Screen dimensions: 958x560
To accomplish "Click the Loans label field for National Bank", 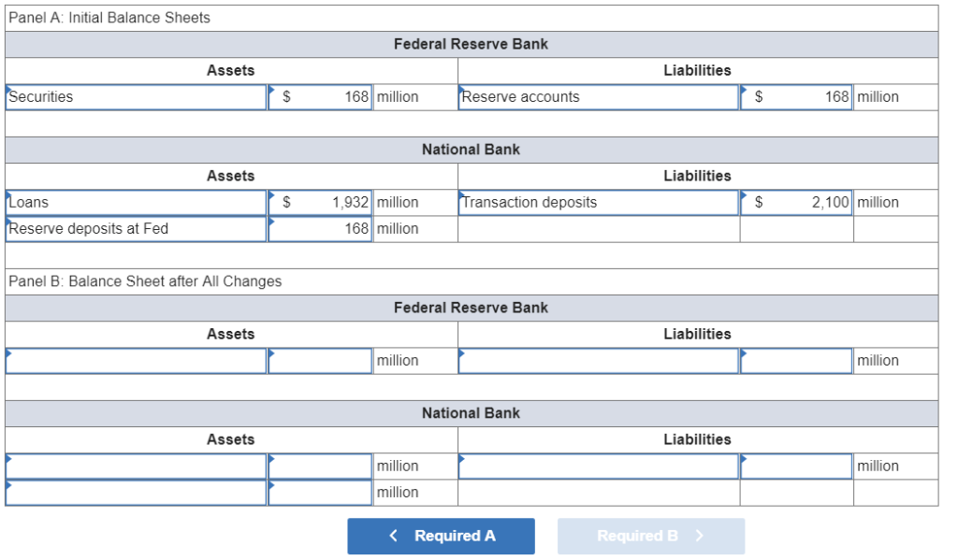I will click(136, 202).
